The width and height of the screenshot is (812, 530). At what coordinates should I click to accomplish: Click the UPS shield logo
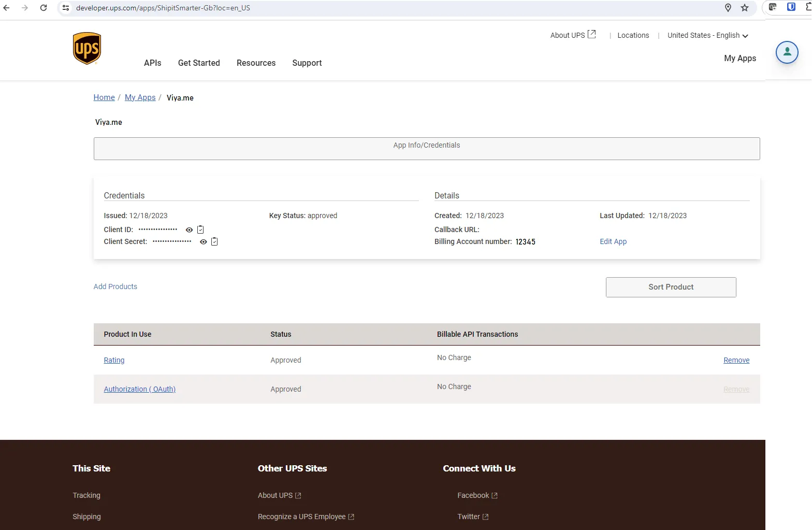click(x=86, y=49)
